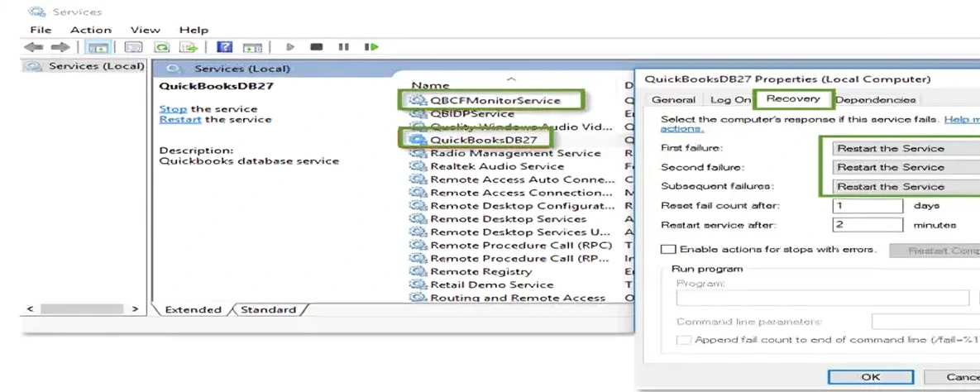The image size is (980, 392).
Task: Click the Pause Service icon
Action: pos(344,47)
